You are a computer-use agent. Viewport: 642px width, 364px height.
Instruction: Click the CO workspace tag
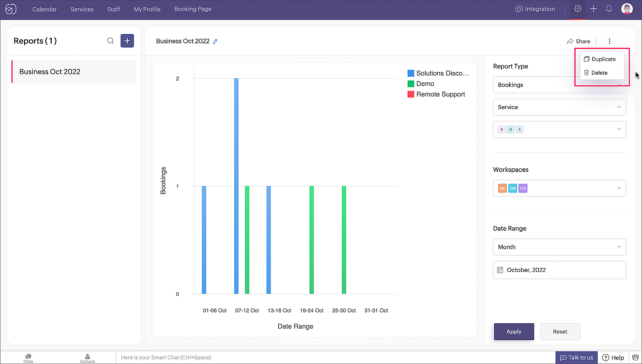[523, 188]
